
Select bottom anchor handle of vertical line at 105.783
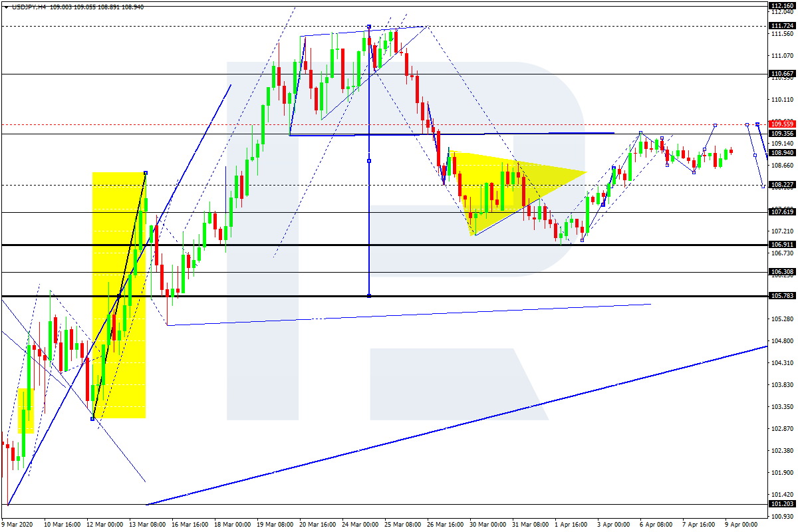[x=368, y=296]
